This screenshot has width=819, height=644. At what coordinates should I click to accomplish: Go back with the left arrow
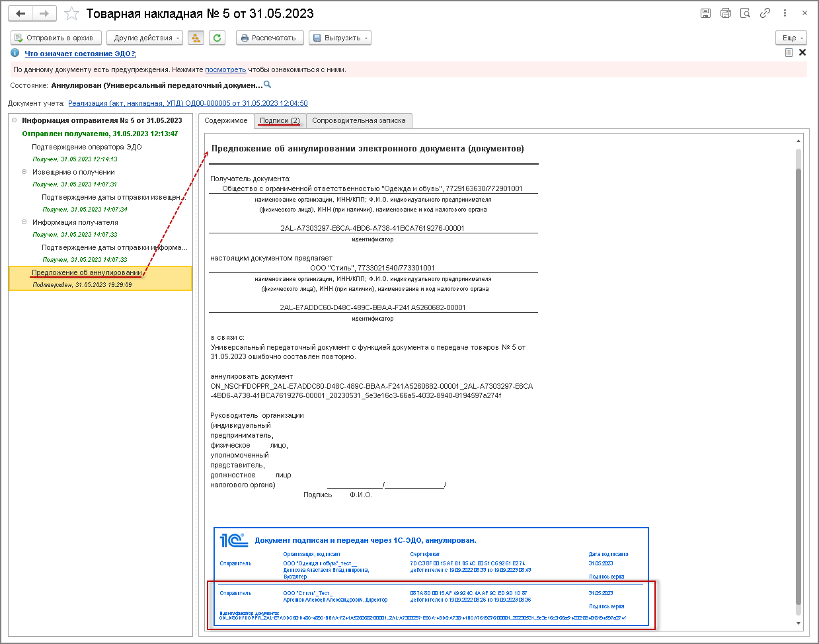point(20,13)
